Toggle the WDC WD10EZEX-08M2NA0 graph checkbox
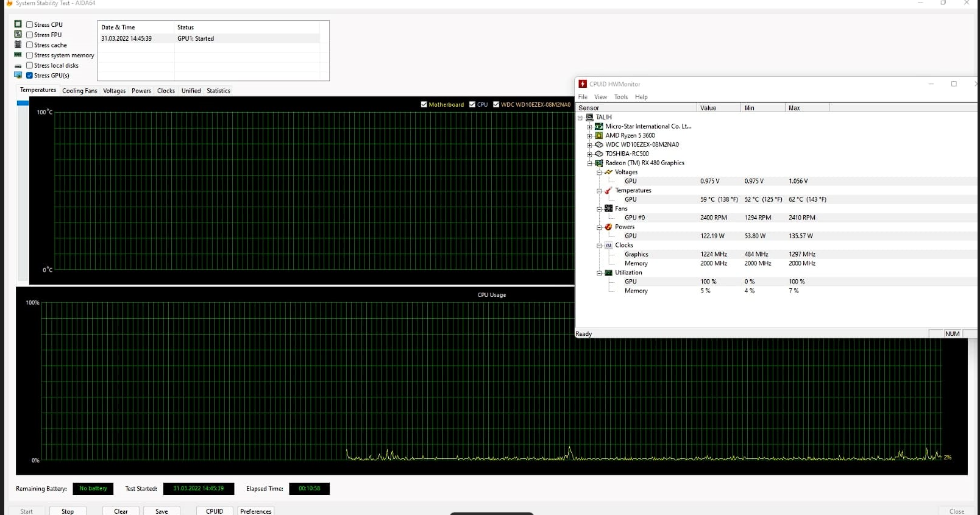This screenshot has width=980, height=515. tap(496, 104)
